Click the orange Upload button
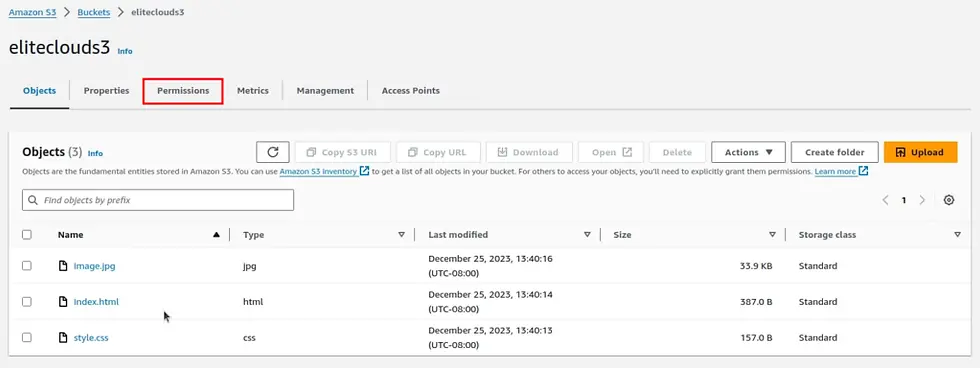Viewport: 980px width, 368px height. pos(921,152)
